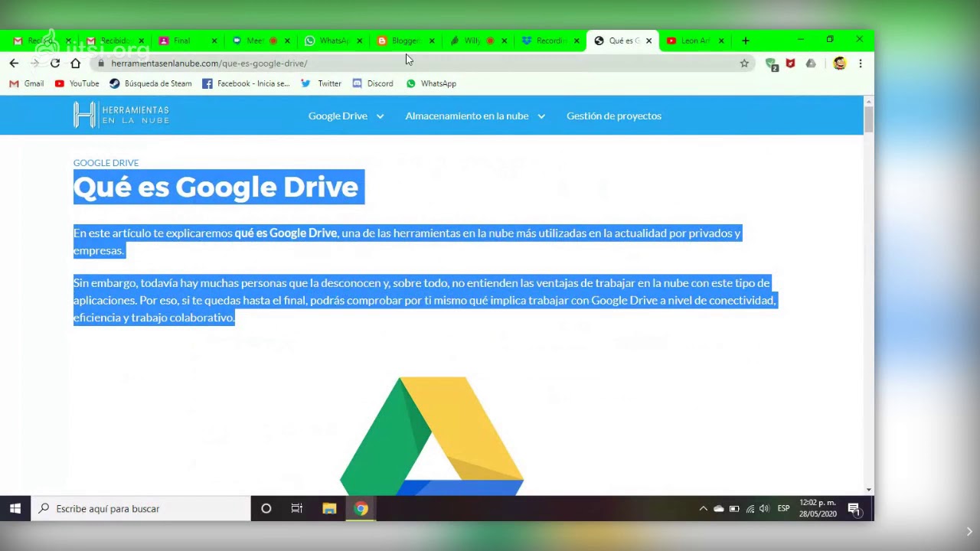Click the GOOGLE DRIVE category link
Screen dimensions: 980x551
pos(106,163)
